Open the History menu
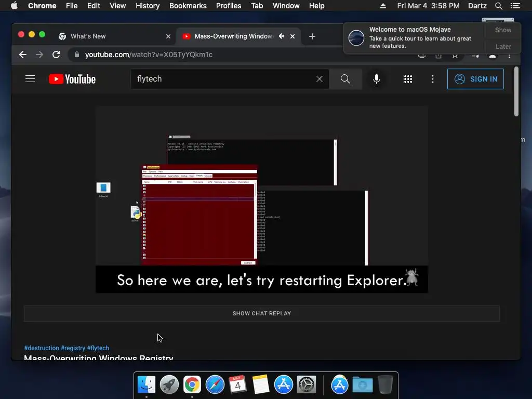Image resolution: width=532 pixels, height=399 pixels. [148, 6]
